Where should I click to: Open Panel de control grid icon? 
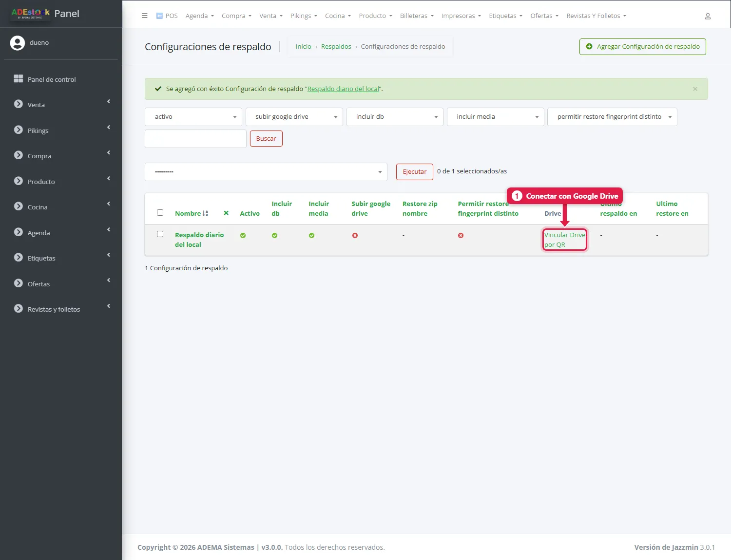pos(19,79)
